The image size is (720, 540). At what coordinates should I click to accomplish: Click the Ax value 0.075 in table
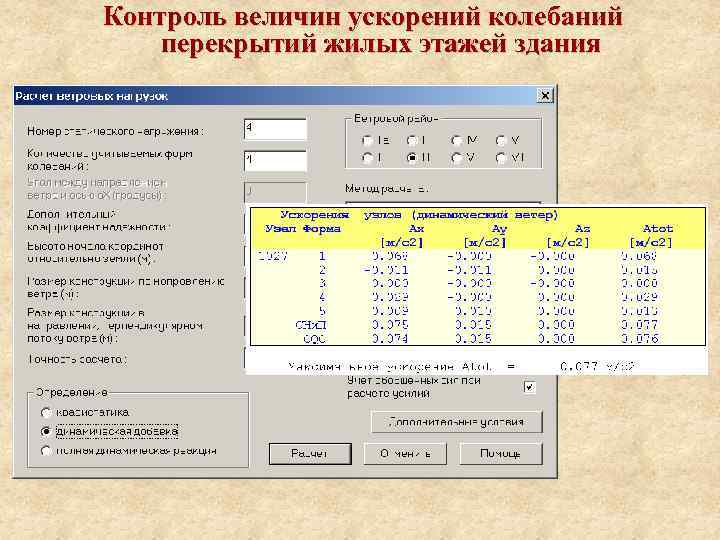click(x=390, y=325)
